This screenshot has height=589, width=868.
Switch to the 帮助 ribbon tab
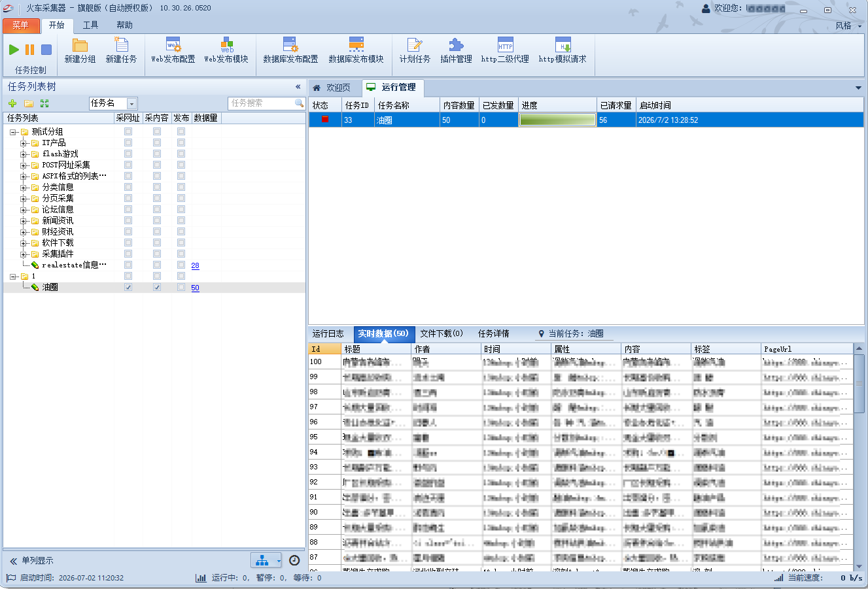pos(124,25)
